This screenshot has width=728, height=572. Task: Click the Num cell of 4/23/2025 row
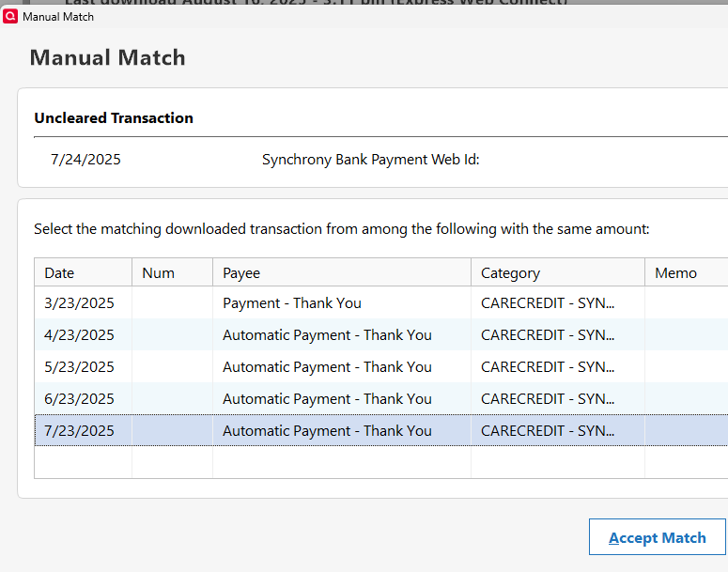coord(172,335)
